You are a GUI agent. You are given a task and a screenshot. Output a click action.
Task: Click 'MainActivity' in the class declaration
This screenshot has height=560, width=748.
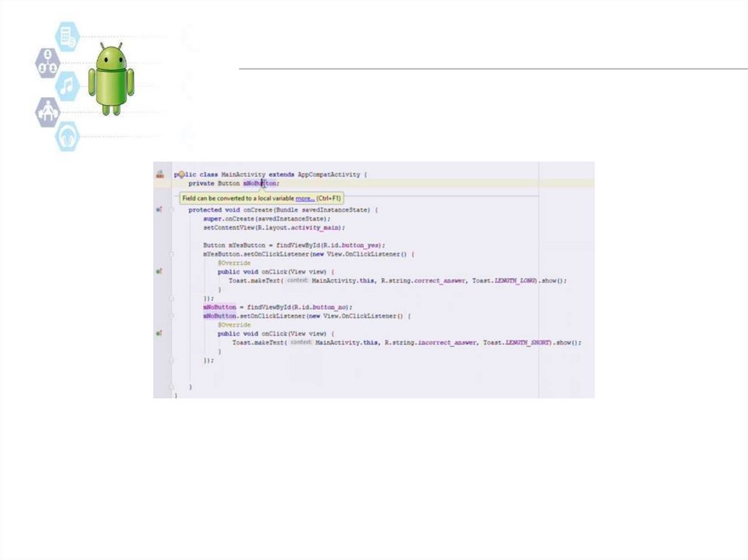[x=243, y=174]
